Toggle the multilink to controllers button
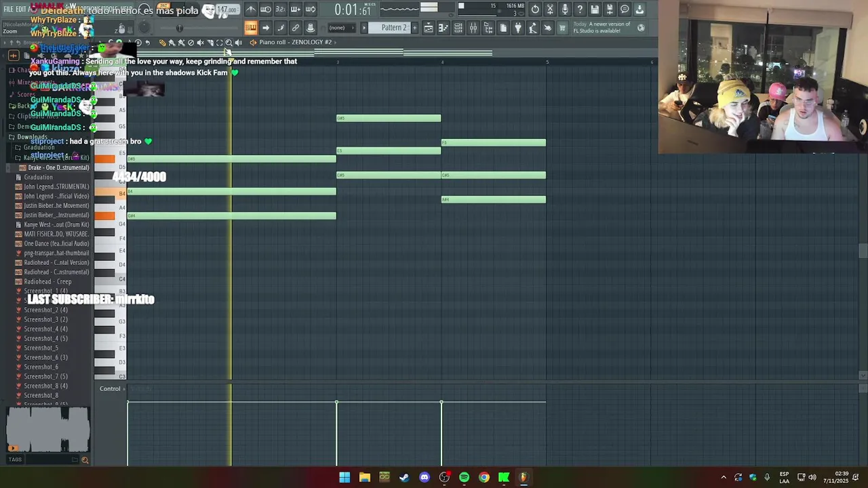 coord(311,28)
